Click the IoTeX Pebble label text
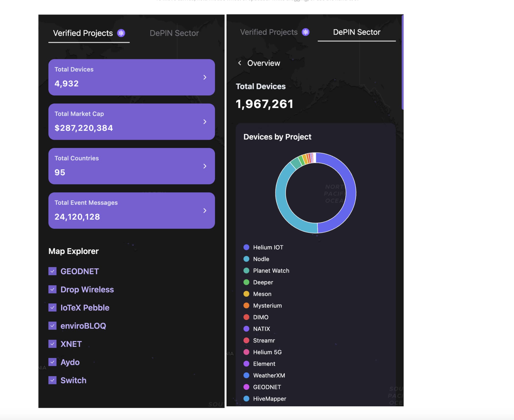Screen dimensions: 514x420 click(x=85, y=308)
